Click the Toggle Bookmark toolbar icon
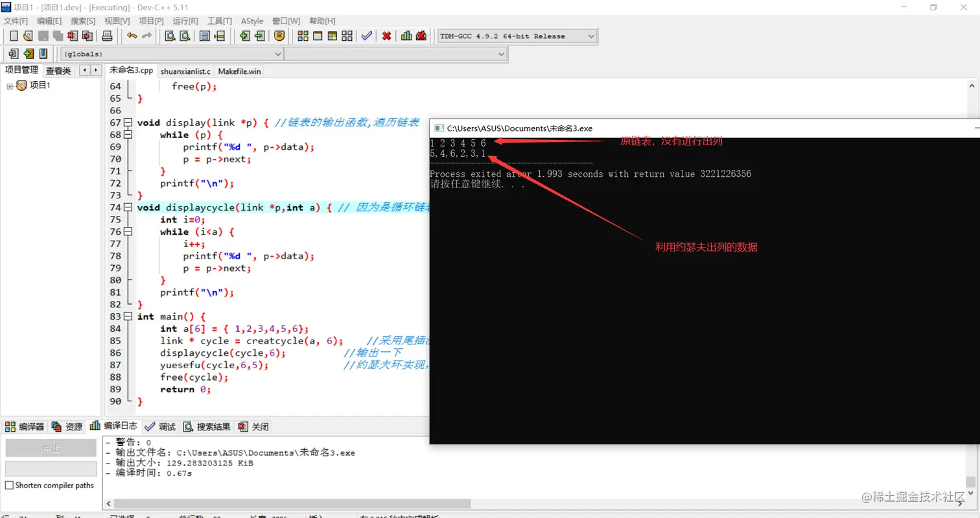The width and height of the screenshot is (980, 518). coord(260,36)
